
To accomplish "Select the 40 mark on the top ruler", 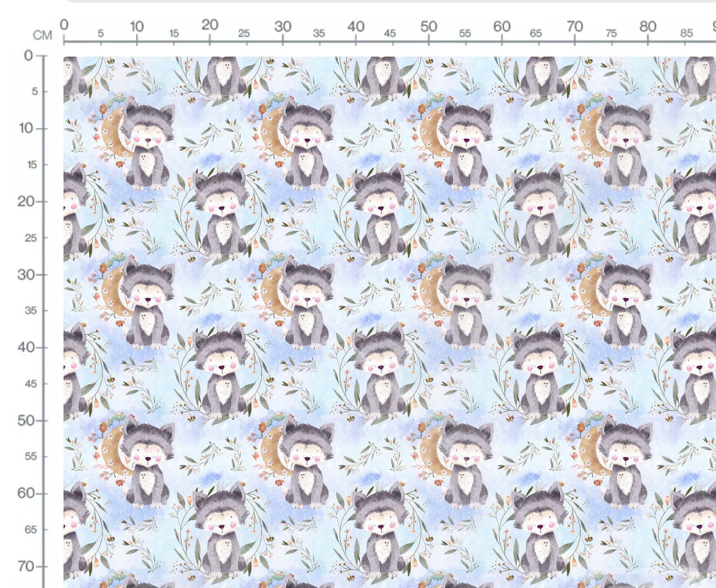I will [x=356, y=27].
